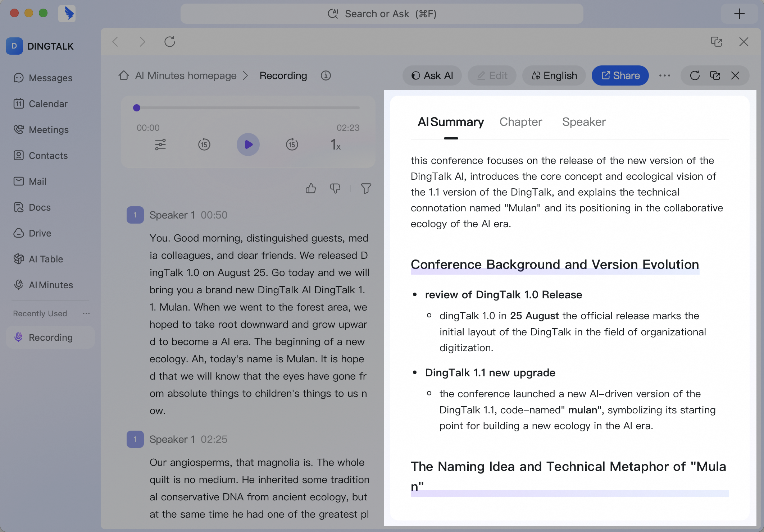Play the recording audio
Image resolution: width=764 pixels, height=532 pixels.
(248, 145)
